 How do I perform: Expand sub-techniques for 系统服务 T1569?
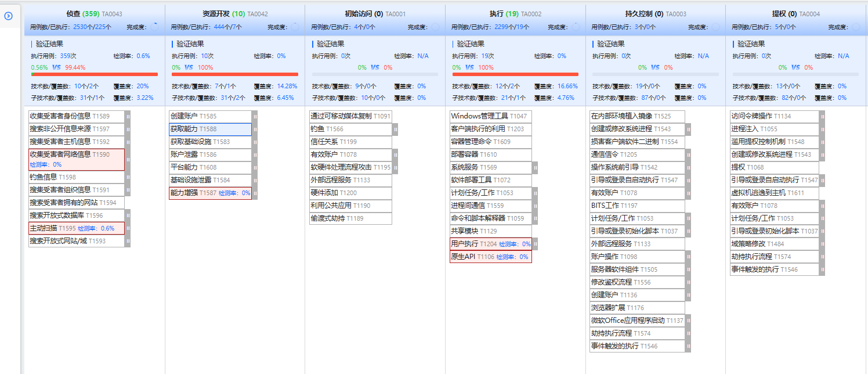tap(535, 167)
